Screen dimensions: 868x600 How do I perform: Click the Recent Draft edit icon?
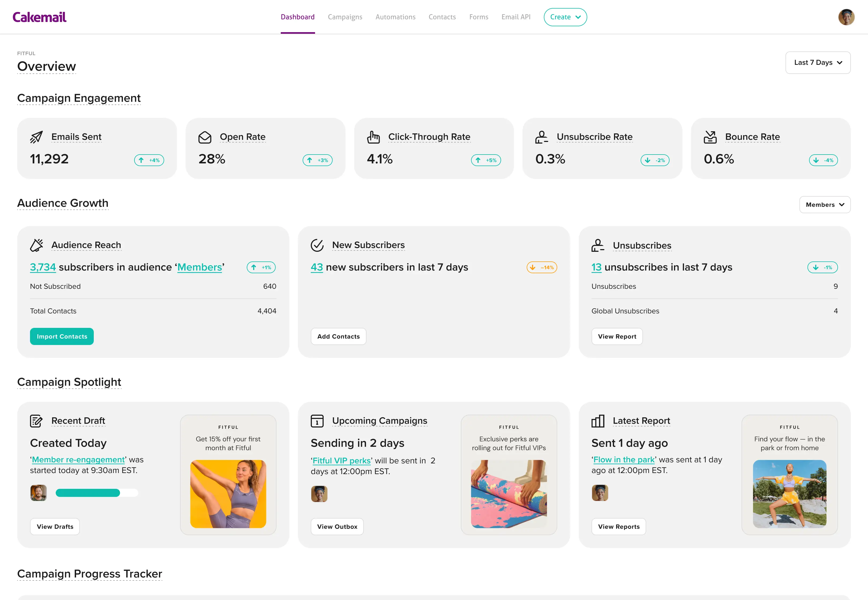tap(36, 421)
